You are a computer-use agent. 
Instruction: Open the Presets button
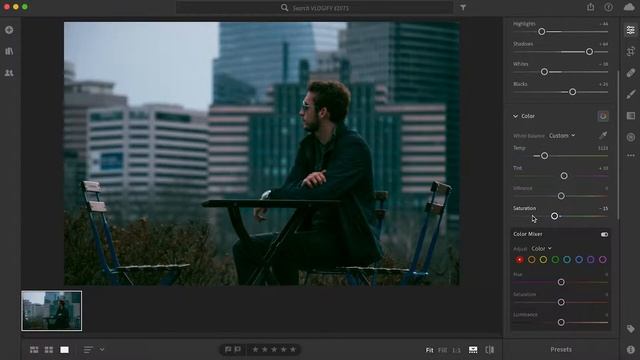click(561, 349)
